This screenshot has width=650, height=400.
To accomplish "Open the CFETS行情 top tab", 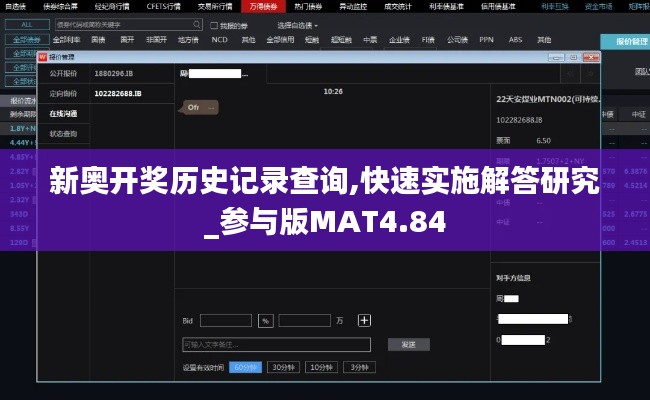I will [x=163, y=6].
